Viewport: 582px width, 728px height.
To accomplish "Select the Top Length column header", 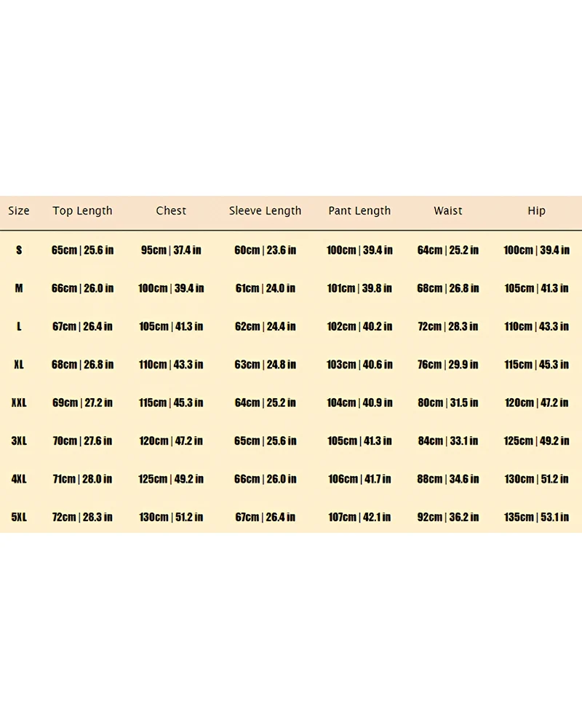I will point(83,211).
